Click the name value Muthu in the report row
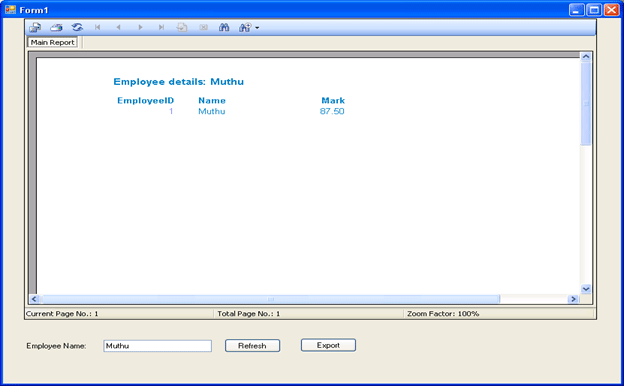The width and height of the screenshot is (624, 386). [212, 111]
